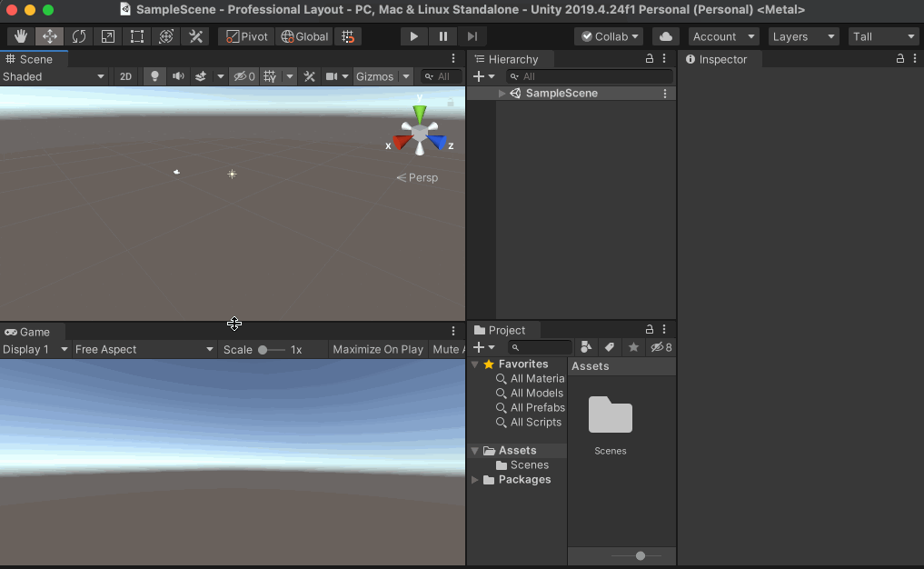The width and height of the screenshot is (924, 569).
Task: Toggle scene audio
Action: (x=178, y=76)
